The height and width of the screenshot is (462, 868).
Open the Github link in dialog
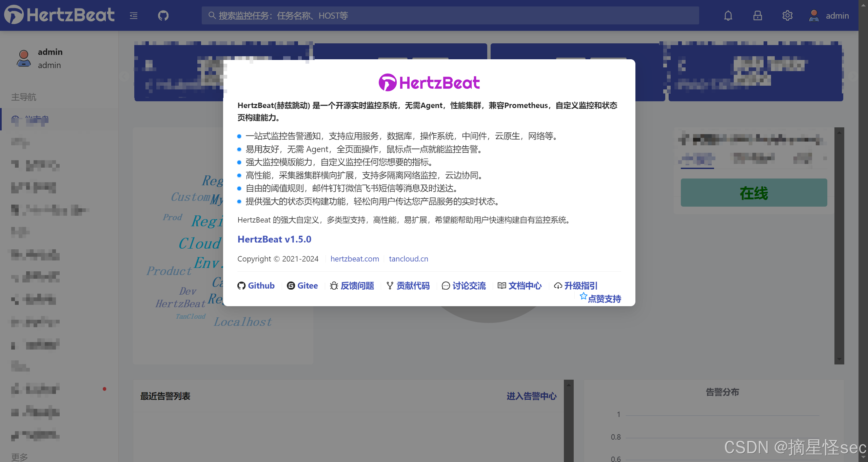(256, 286)
